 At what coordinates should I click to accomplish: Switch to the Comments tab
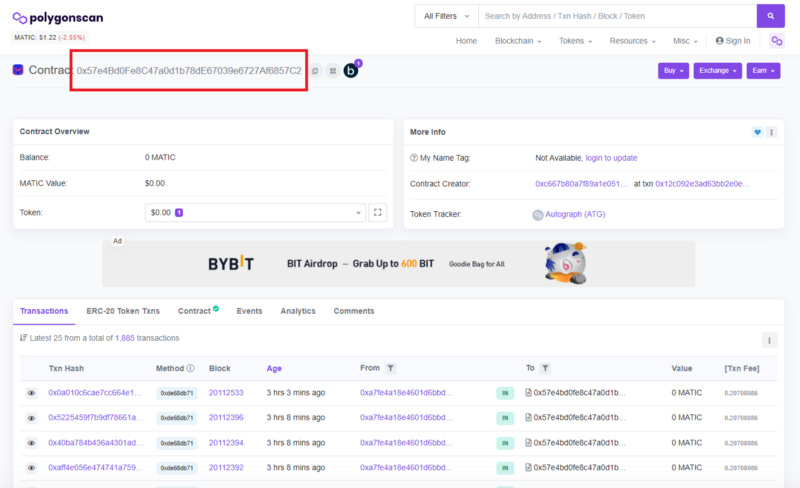click(354, 311)
